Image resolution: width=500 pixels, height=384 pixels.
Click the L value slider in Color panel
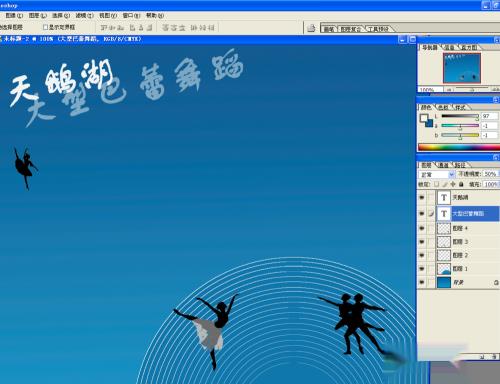[x=460, y=116]
